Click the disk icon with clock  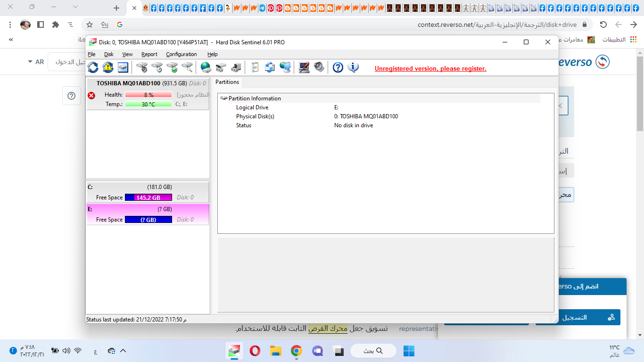[x=157, y=67]
